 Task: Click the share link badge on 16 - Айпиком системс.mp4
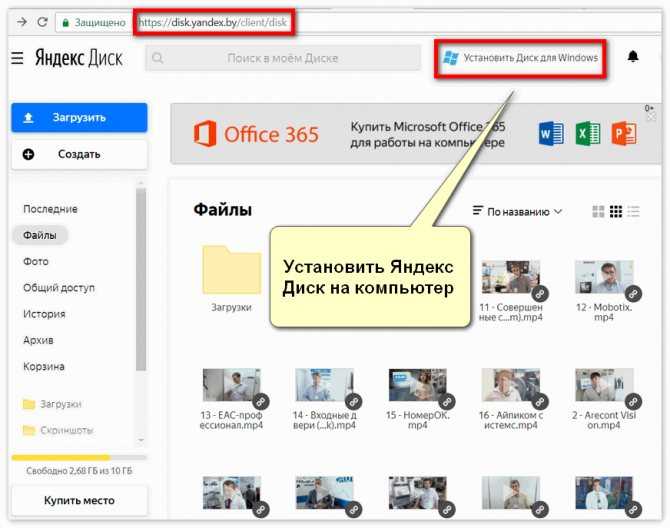coord(540,402)
